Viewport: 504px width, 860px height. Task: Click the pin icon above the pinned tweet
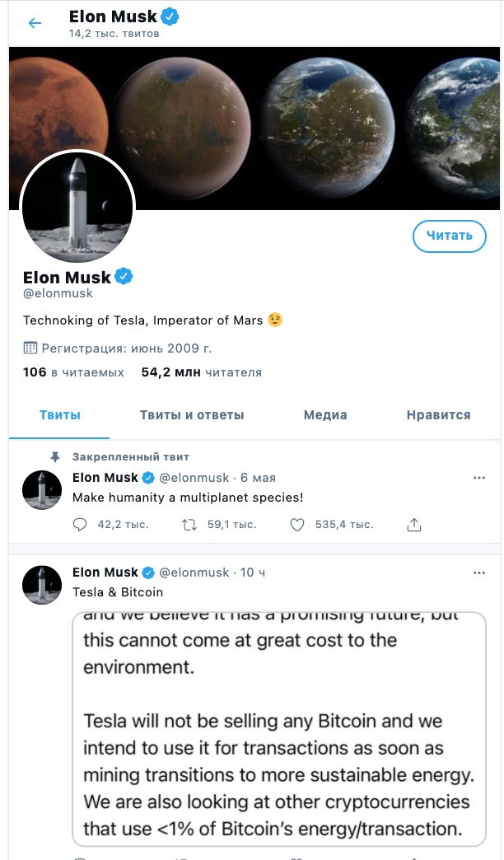pos(55,456)
